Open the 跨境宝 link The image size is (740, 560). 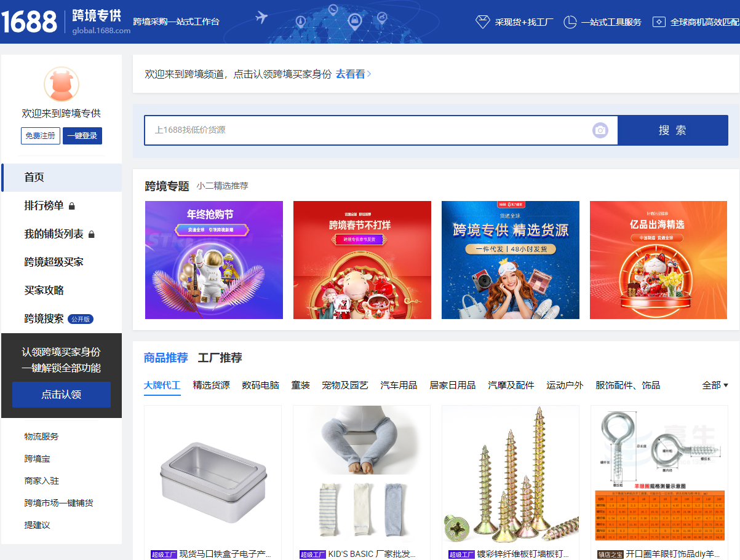(x=38, y=459)
